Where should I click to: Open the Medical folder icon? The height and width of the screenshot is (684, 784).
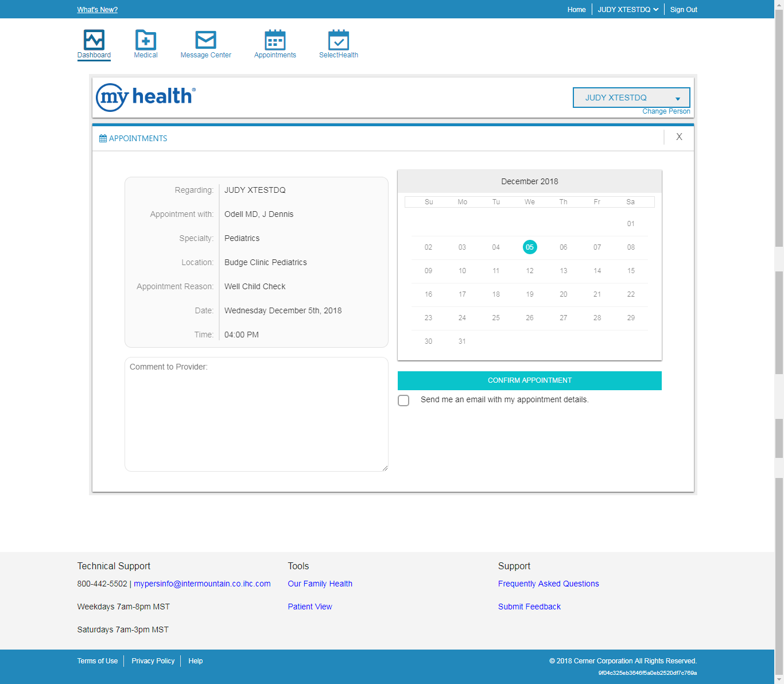[146, 41]
